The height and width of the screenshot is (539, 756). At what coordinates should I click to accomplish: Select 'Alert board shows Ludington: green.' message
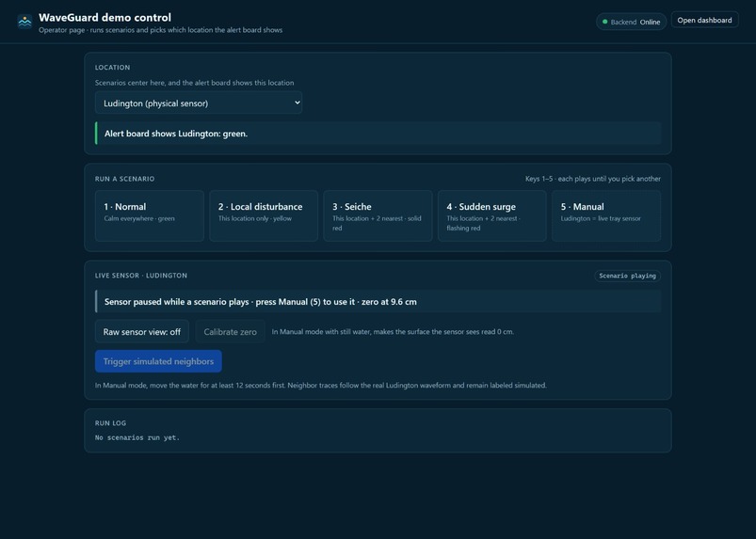point(378,134)
